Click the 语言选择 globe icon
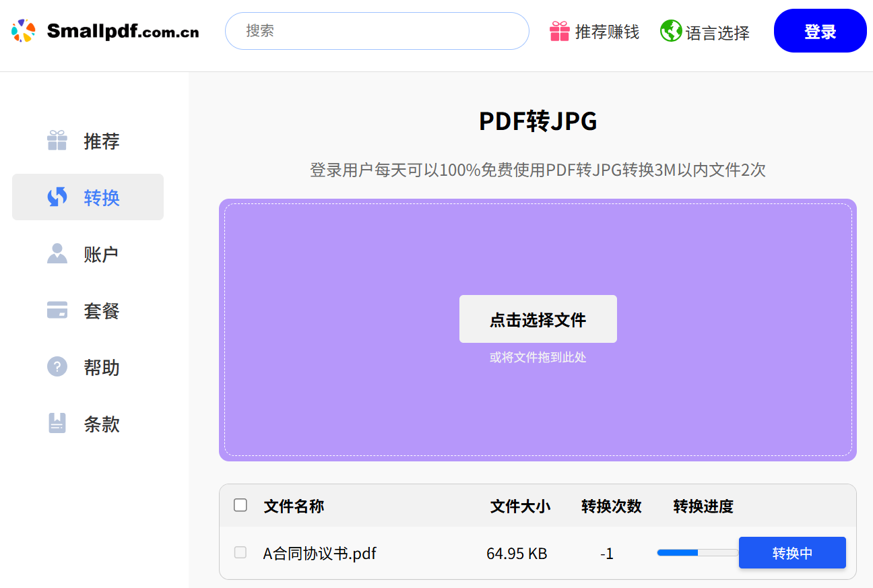The image size is (873, 588). 671,31
